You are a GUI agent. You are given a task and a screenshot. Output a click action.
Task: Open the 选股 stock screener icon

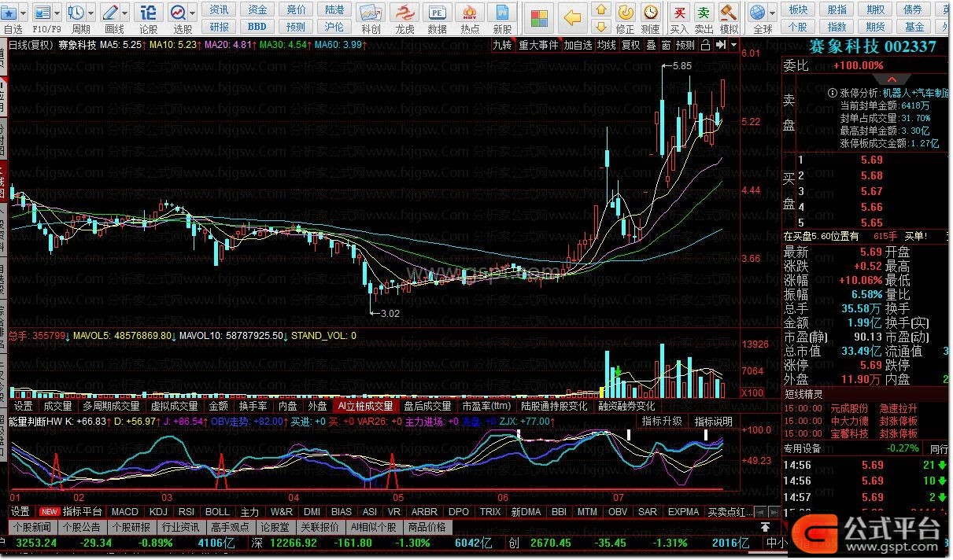[178, 13]
